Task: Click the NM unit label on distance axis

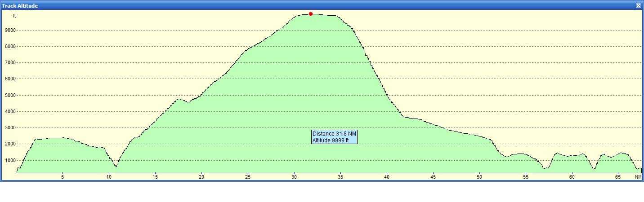Action: 638,177
